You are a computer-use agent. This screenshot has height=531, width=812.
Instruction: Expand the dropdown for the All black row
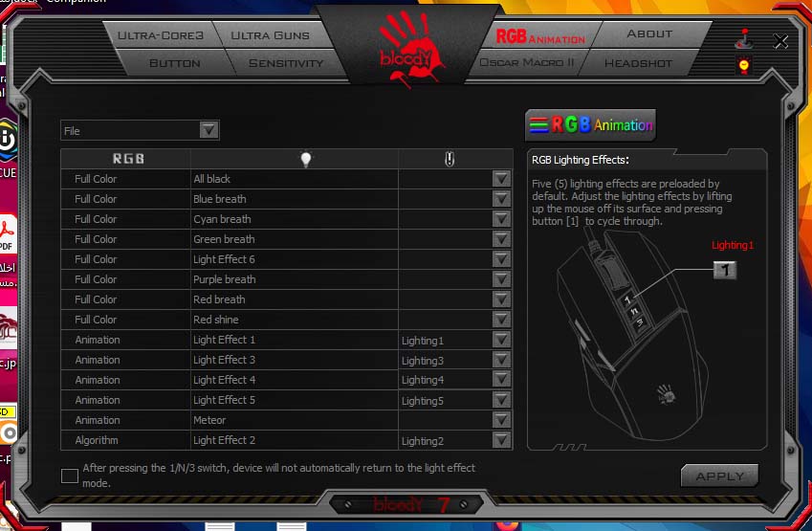[x=501, y=179]
